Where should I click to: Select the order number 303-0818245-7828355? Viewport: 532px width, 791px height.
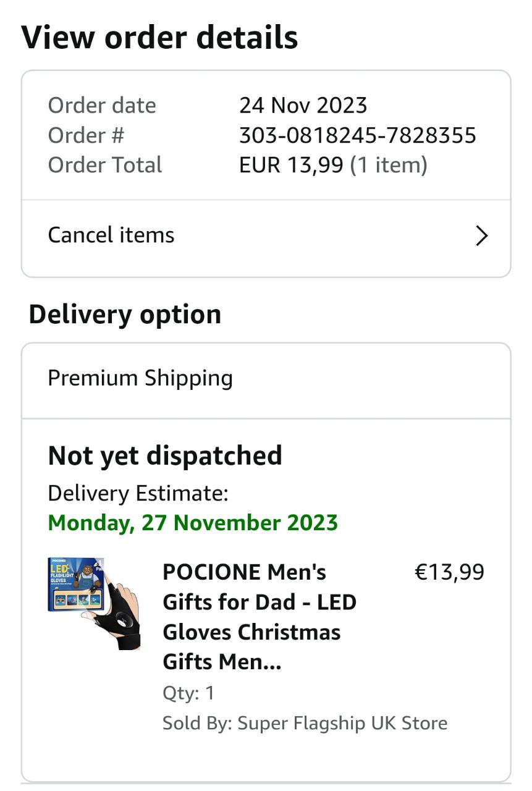(x=357, y=135)
